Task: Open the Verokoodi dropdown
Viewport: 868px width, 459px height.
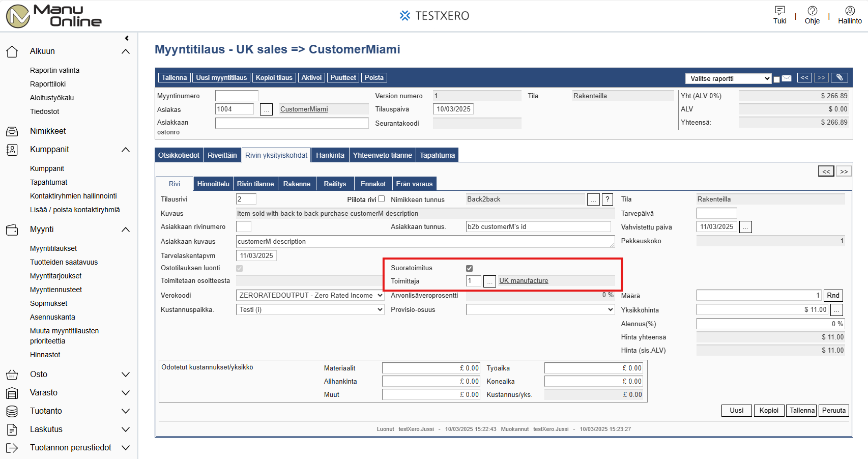Action: tap(310, 296)
